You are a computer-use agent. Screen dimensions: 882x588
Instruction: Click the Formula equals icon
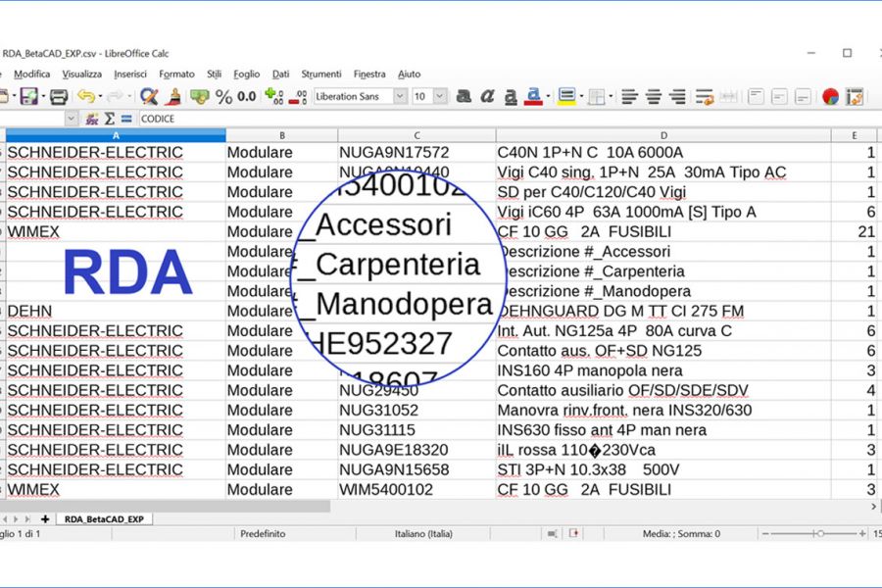[126, 119]
